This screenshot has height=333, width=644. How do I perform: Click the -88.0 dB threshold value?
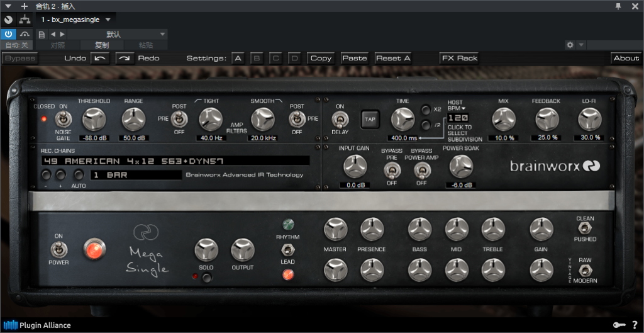pyautogui.click(x=94, y=138)
